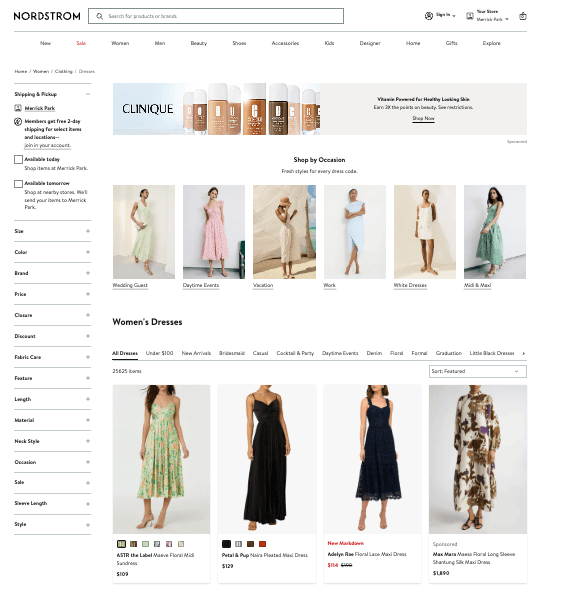Click the Clothing breadcrumb link
Screen dimensions: 567x589
[x=64, y=71]
